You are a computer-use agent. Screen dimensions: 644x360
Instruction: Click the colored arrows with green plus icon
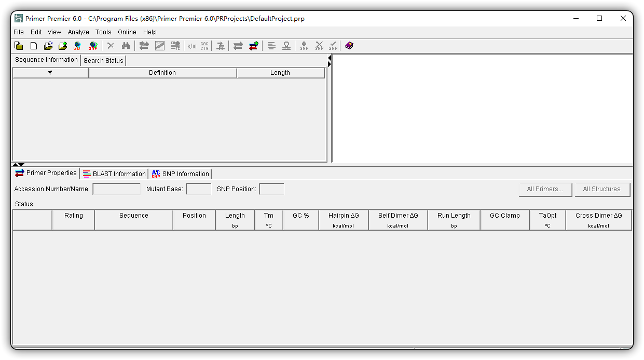[x=254, y=46]
